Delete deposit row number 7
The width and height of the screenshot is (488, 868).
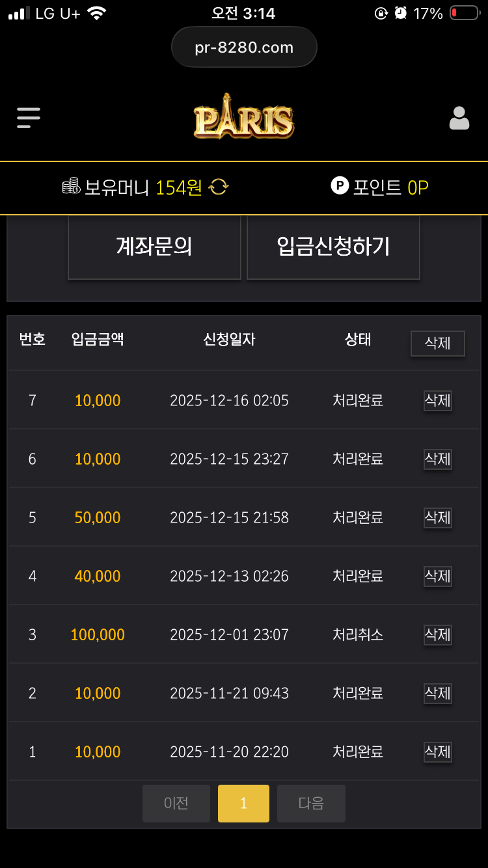[437, 401]
